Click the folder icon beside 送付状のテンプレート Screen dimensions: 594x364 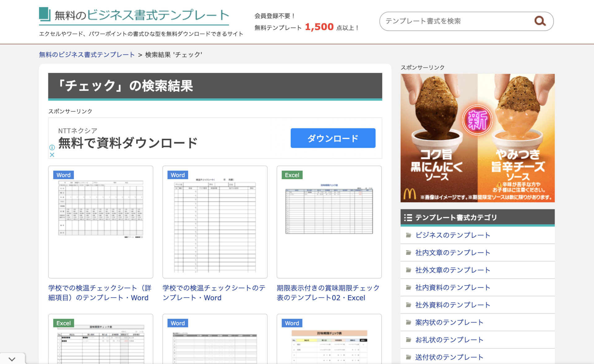click(x=408, y=357)
